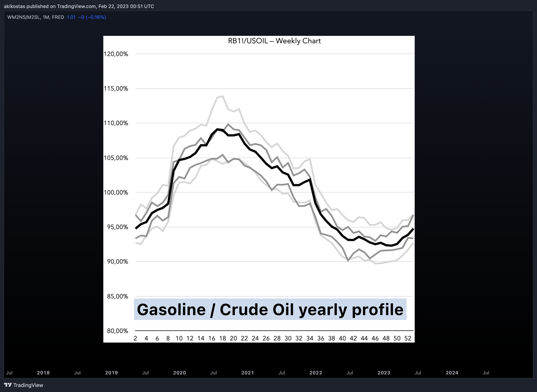This screenshot has width=537, height=392.
Task: Click the 2021 time axis label
Action: (248, 373)
